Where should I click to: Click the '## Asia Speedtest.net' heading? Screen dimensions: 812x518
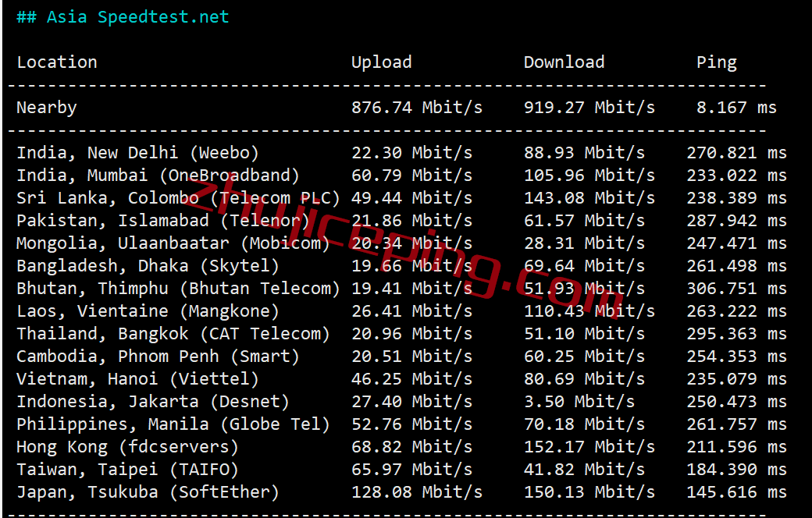[123, 17]
